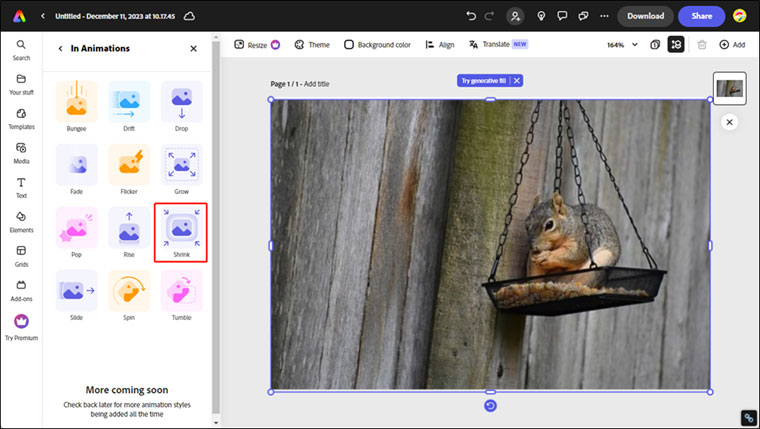Open the comments speech bubble icon
This screenshot has width=760, height=429.
[x=564, y=16]
